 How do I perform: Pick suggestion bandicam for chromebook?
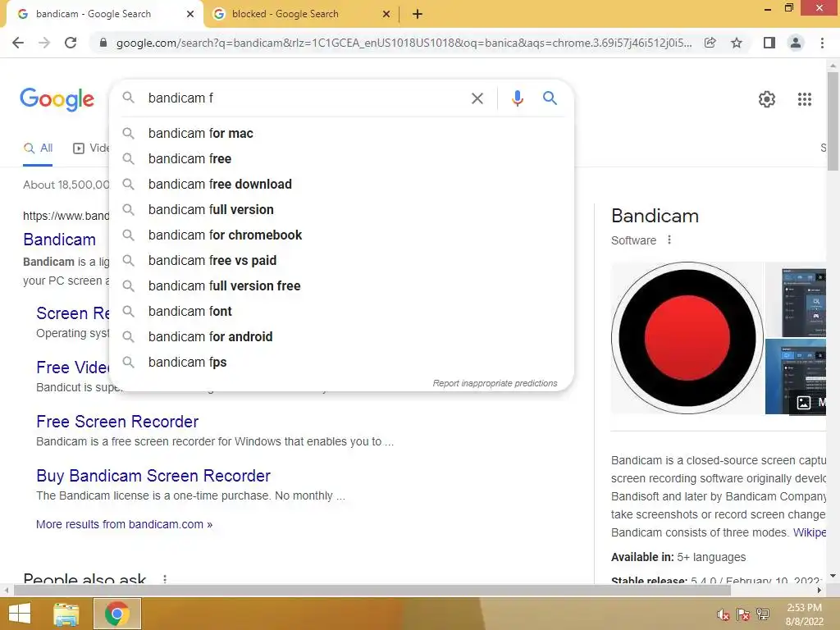(x=341, y=235)
